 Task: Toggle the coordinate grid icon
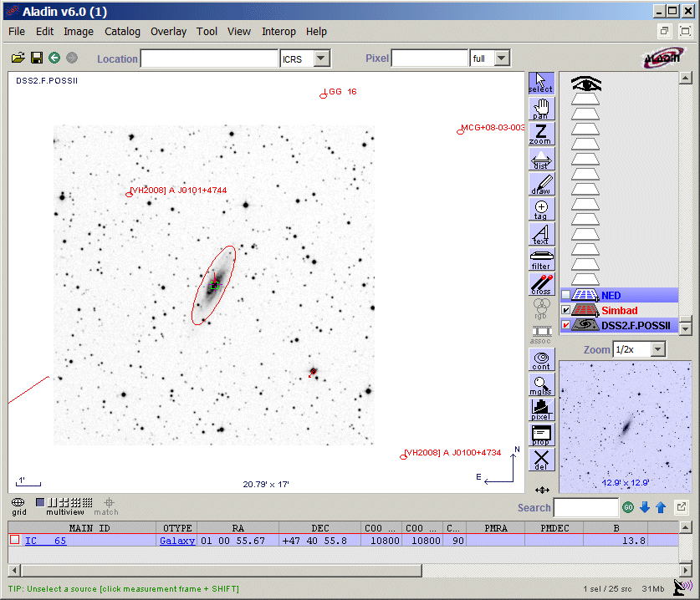click(18, 506)
